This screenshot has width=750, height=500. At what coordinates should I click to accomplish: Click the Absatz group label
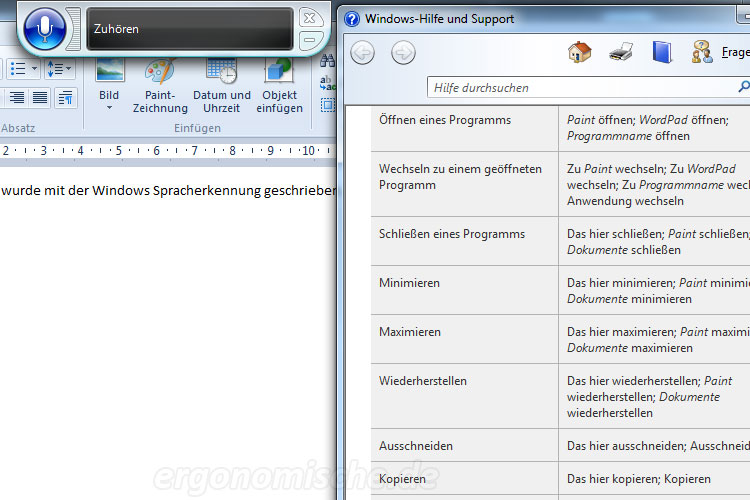[18, 128]
